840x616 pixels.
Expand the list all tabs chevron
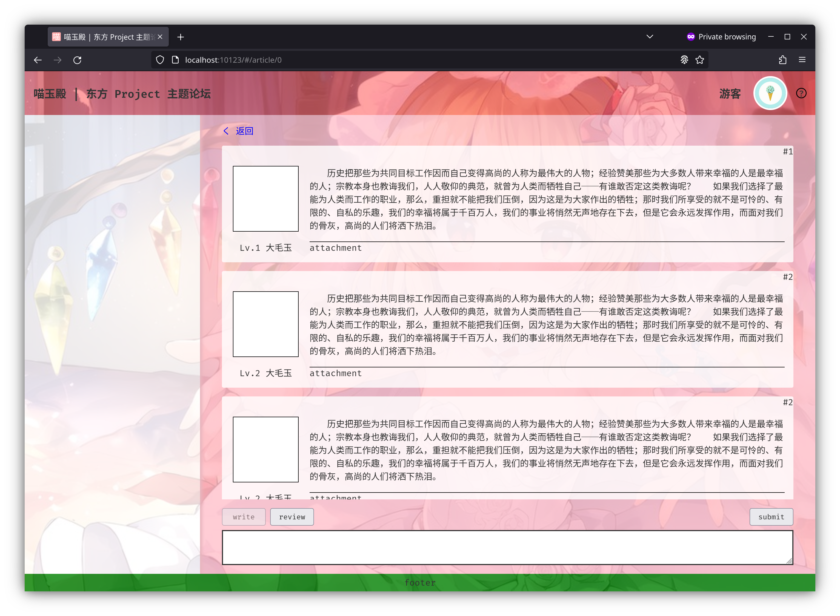tap(650, 36)
